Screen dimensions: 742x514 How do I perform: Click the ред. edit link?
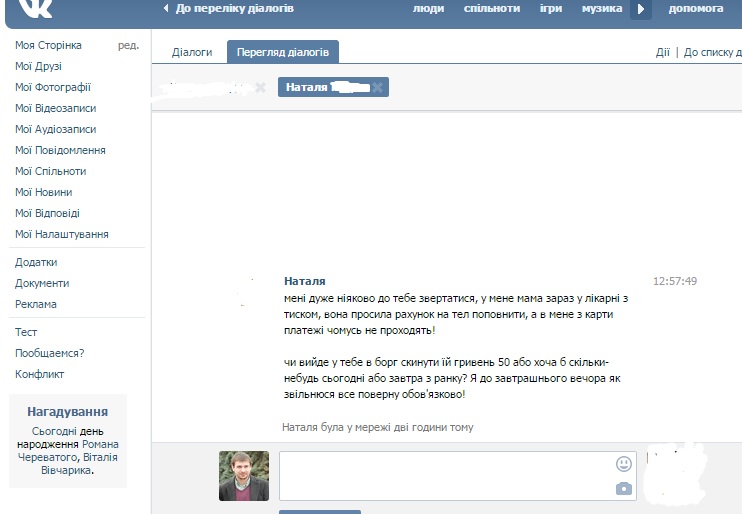pyautogui.click(x=128, y=45)
